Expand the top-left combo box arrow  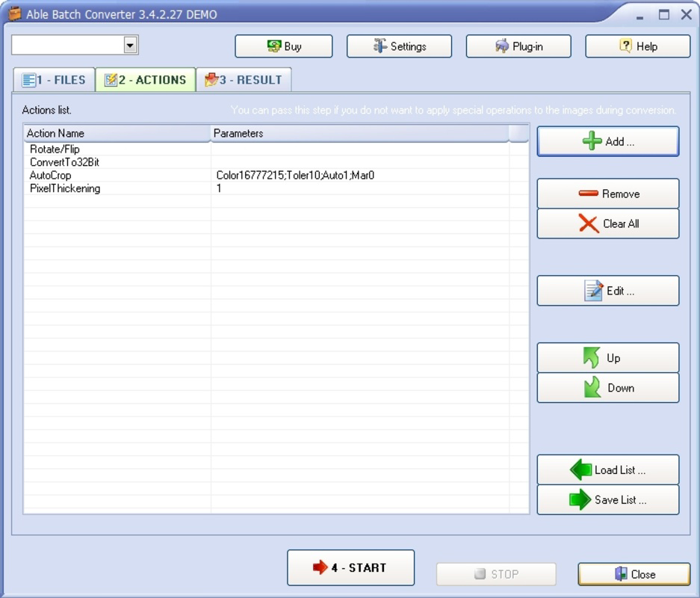coord(130,45)
